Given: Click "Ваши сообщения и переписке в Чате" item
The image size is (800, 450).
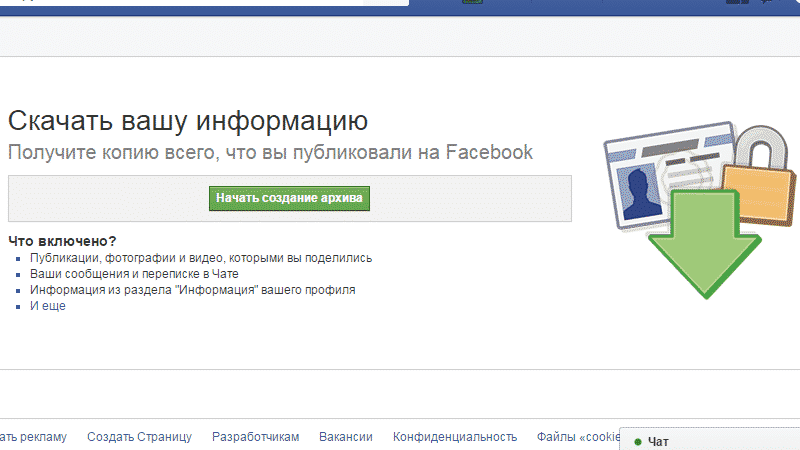Looking at the screenshot, I should pyautogui.click(x=134, y=274).
